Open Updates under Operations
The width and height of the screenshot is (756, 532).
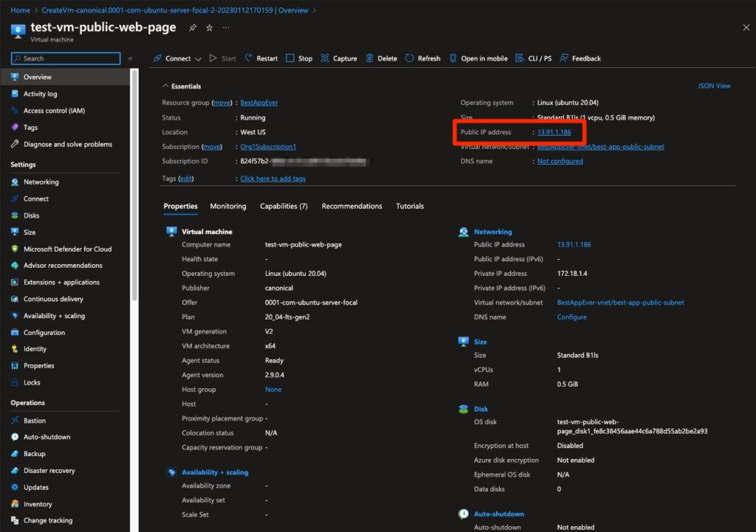tap(35, 488)
